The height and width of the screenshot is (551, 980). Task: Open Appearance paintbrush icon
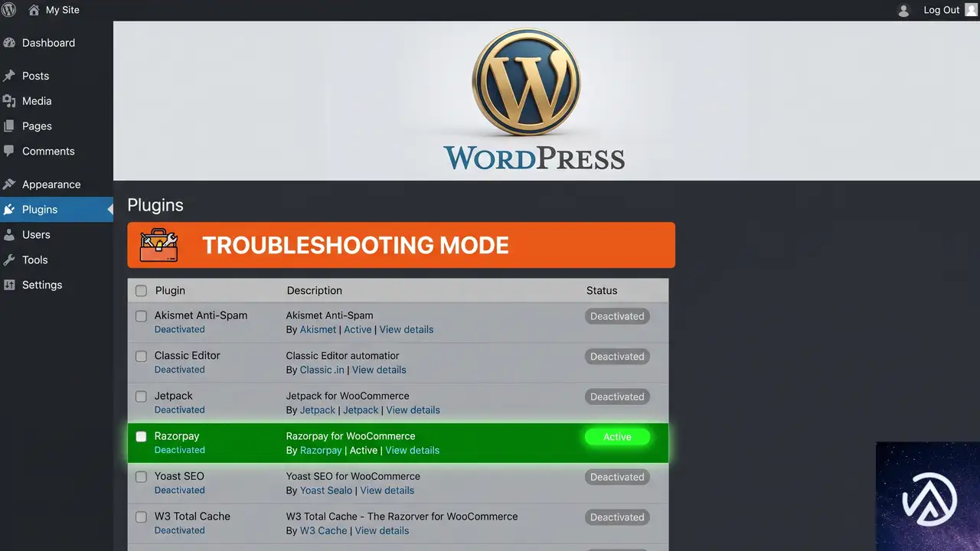(9, 184)
